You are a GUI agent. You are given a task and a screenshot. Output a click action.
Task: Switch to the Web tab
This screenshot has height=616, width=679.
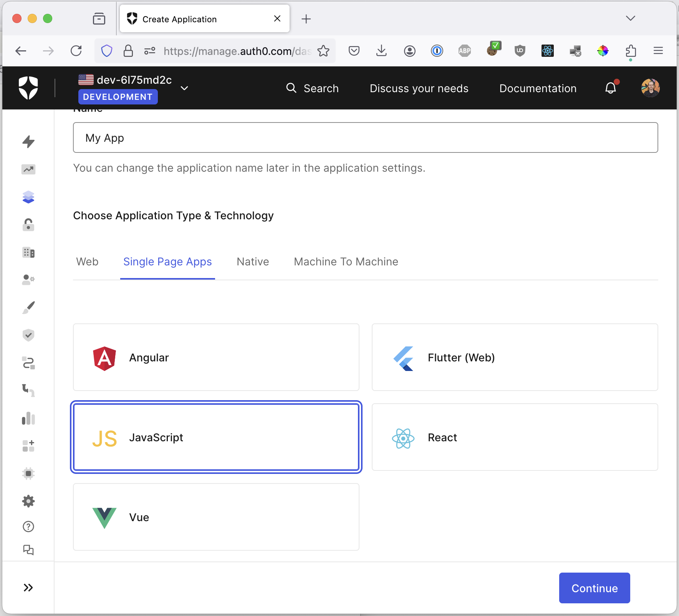(x=87, y=262)
